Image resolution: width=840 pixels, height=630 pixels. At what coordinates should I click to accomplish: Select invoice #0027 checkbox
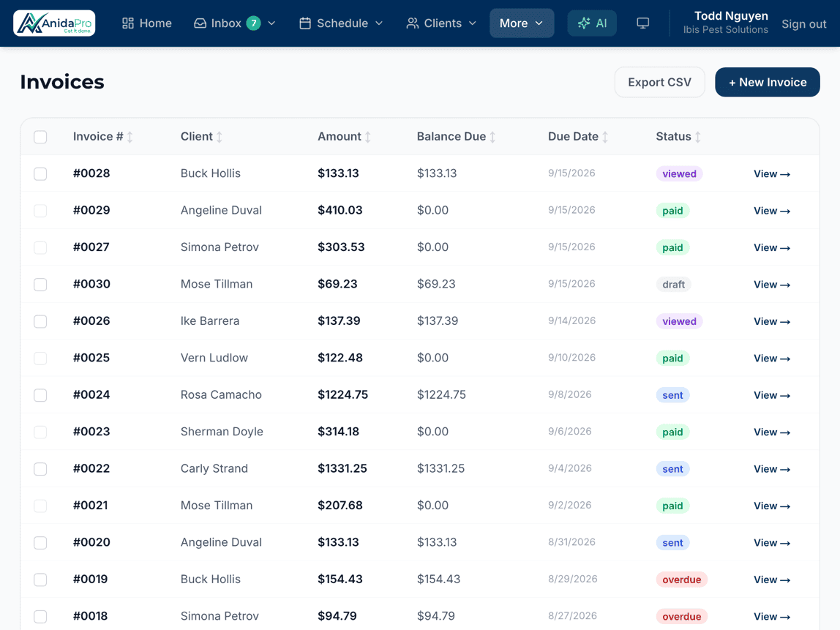40,247
